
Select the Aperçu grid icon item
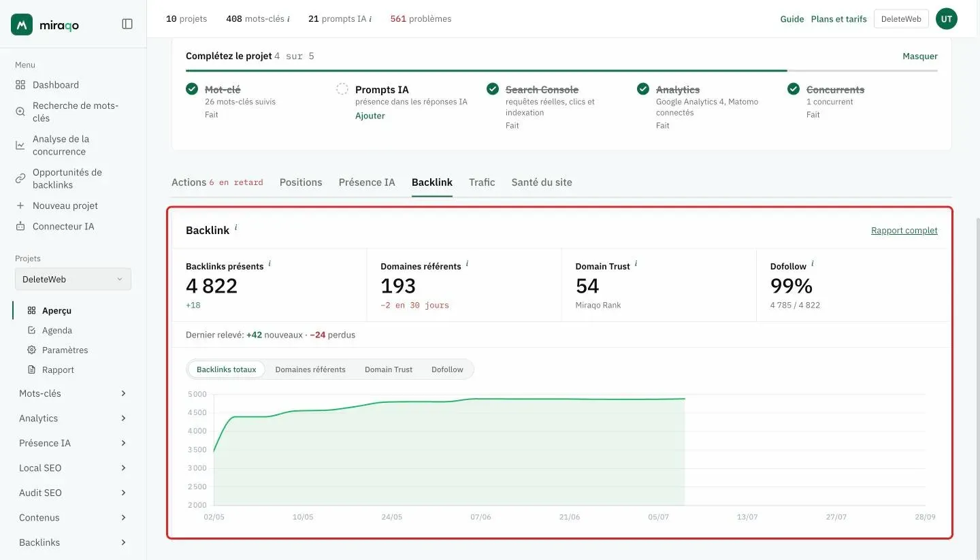[31, 310]
